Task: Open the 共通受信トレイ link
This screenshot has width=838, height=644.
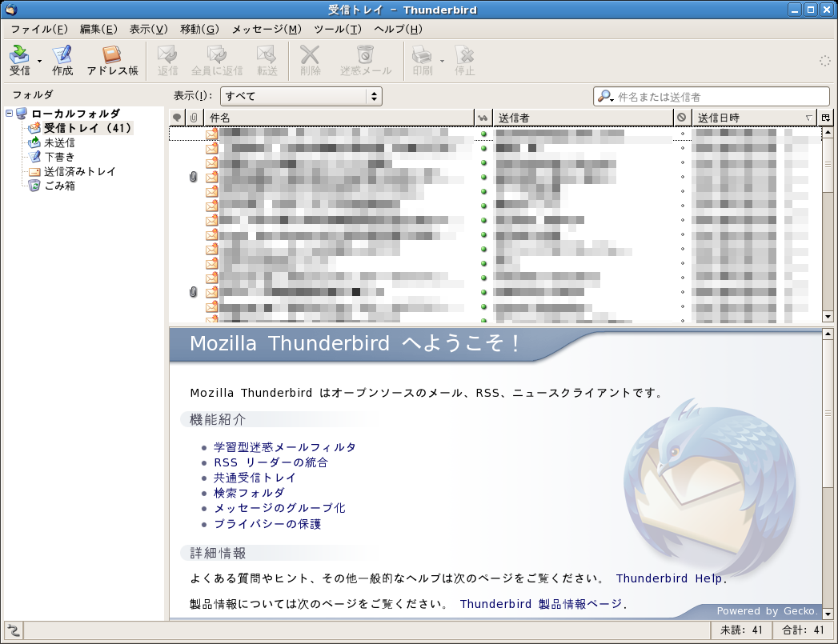Action: pos(255,478)
